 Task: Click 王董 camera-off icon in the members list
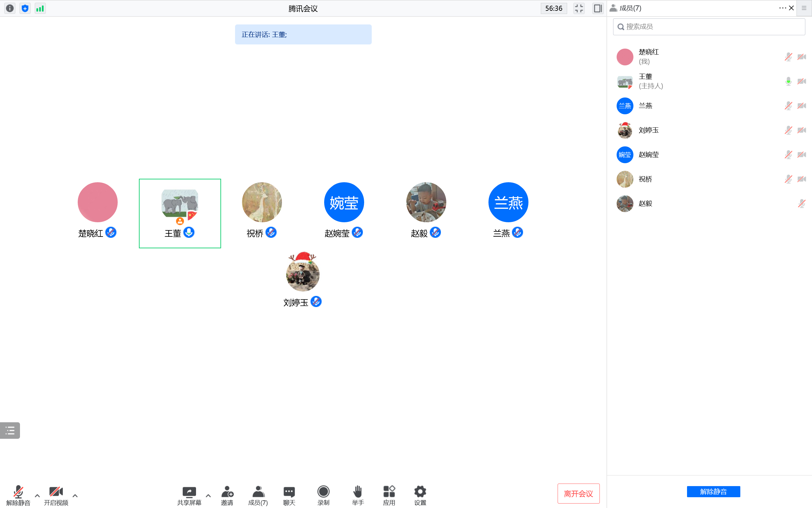pyautogui.click(x=802, y=81)
